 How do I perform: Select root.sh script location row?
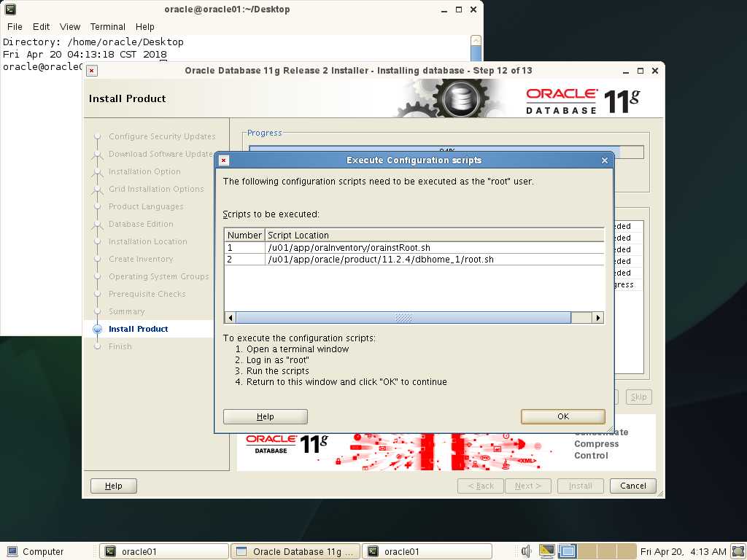click(414, 260)
